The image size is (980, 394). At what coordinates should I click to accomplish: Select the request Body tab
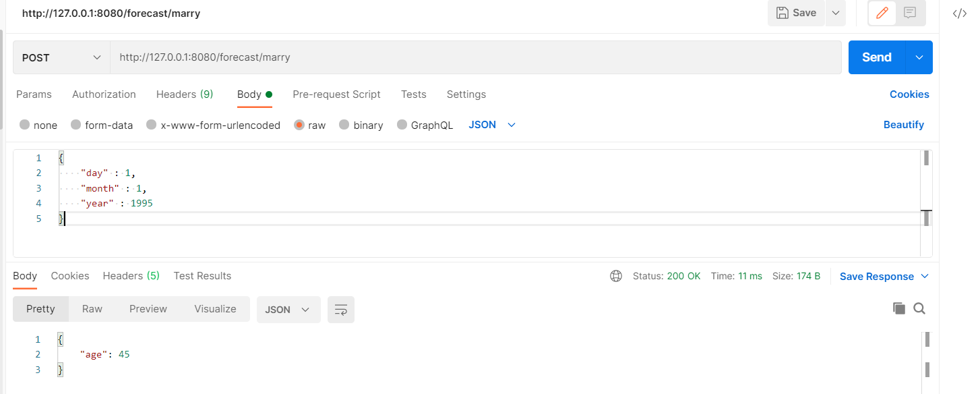[x=254, y=94]
